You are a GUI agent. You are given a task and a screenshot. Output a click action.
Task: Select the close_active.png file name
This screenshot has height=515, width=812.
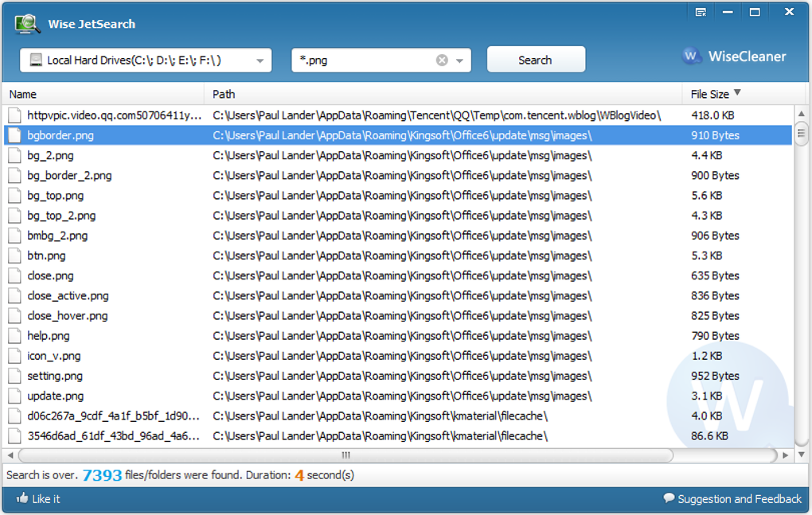pyautogui.click(x=68, y=296)
